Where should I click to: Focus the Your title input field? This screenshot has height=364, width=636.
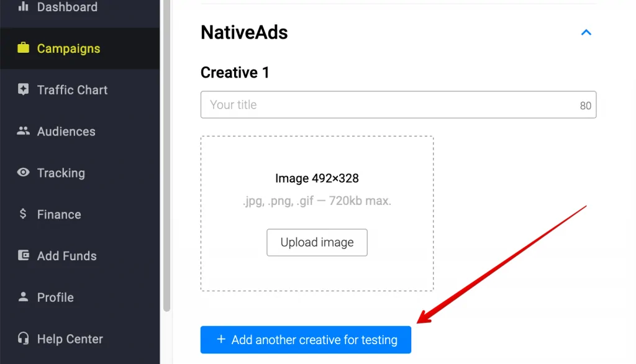[x=388, y=105]
